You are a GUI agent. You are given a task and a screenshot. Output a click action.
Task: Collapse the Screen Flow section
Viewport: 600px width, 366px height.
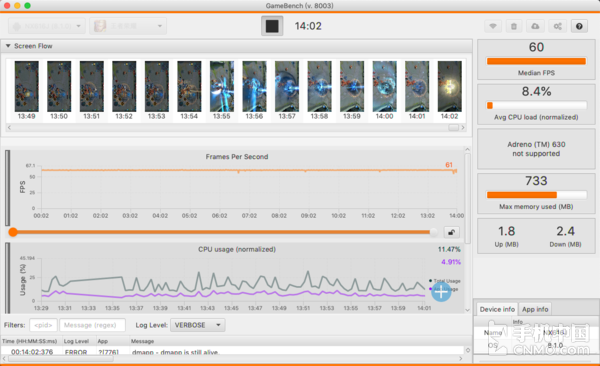click(x=8, y=46)
